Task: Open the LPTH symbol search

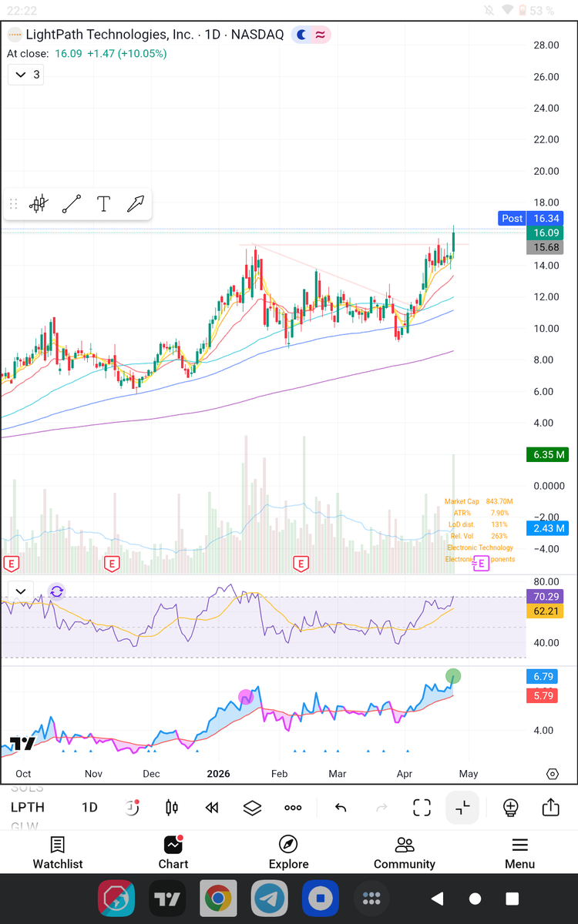Action: coord(28,807)
